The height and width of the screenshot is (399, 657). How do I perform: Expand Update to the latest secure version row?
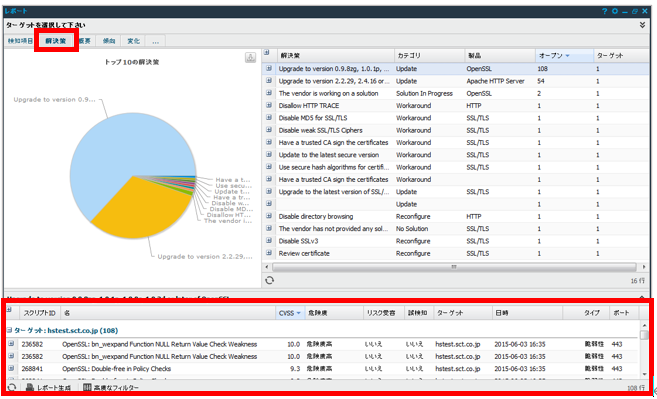269,155
